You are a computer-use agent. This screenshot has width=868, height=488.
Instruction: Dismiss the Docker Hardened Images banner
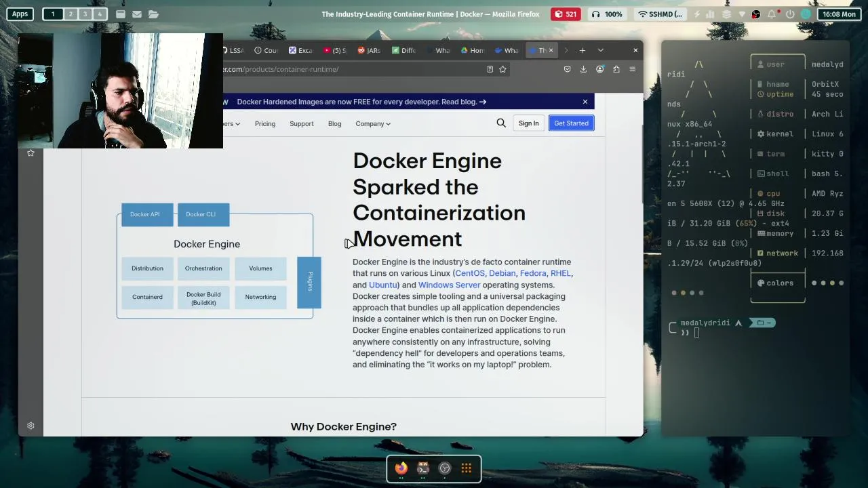585,102
